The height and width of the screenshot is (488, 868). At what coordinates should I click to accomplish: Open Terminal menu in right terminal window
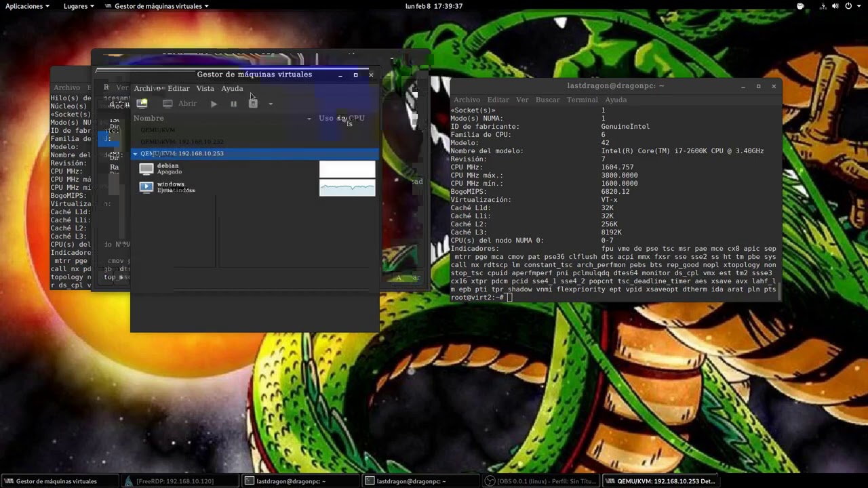(x=582, y=100)
